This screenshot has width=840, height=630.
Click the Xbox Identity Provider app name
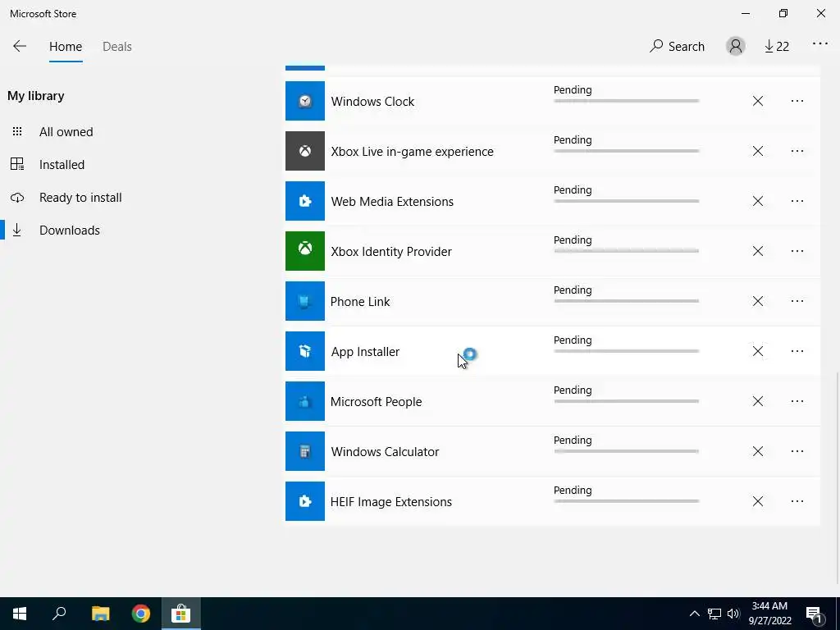pyautogui.click(x=391, y=251)
